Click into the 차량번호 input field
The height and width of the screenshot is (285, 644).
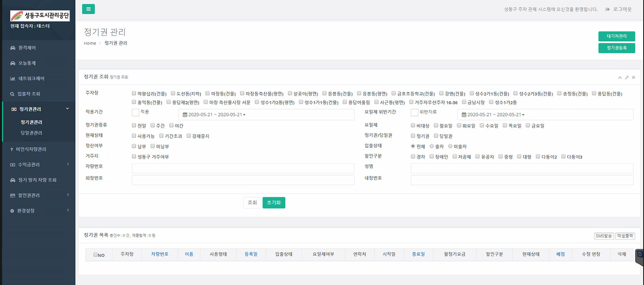click(243, 168)
